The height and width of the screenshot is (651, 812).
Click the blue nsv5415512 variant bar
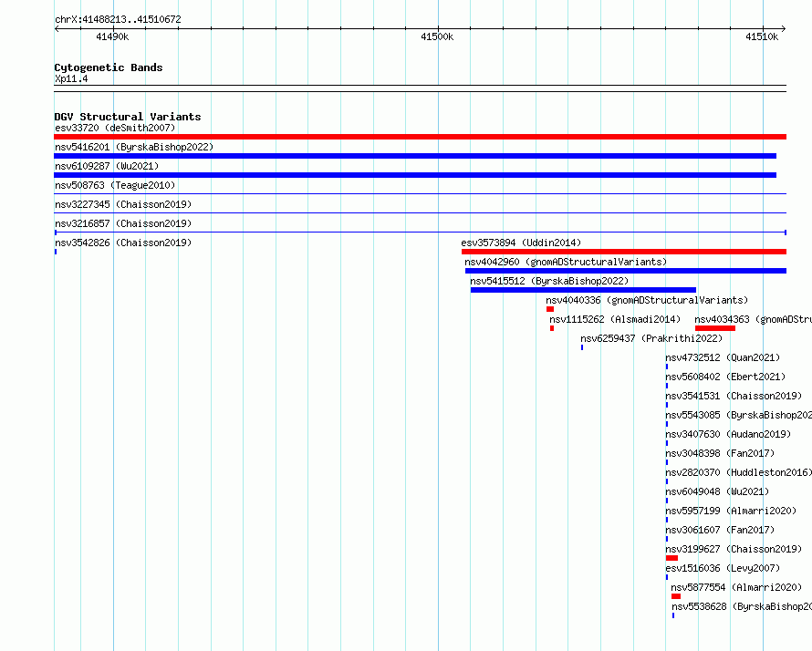[x=583, y=290]
